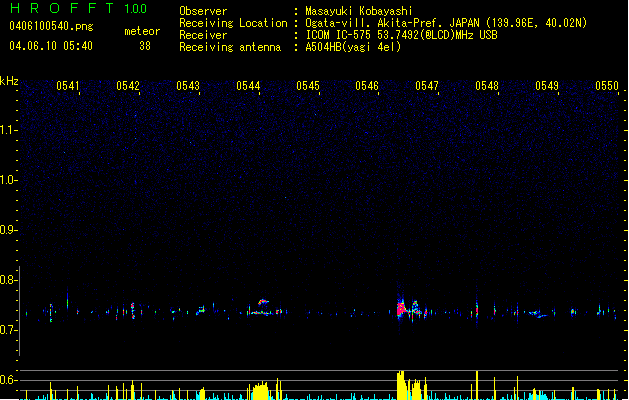Click the 0546 time marker
The width and height of the screenshot is (629, 400).
367,86
